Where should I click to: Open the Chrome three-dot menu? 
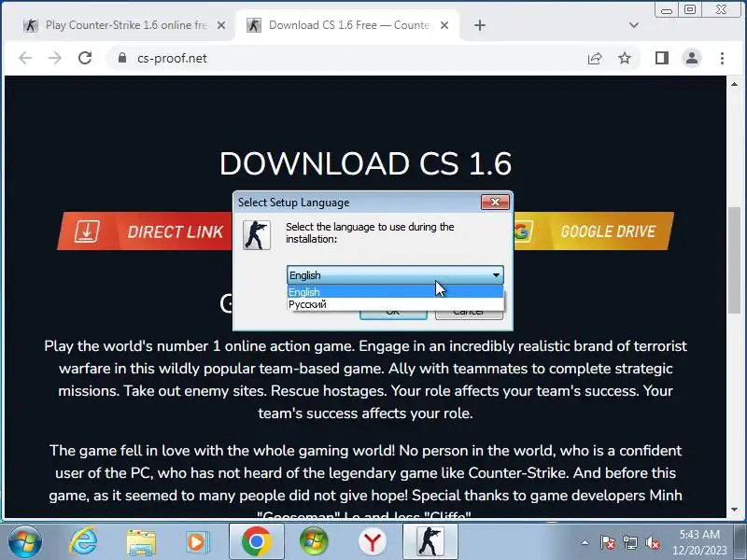[x=722, y=58]
